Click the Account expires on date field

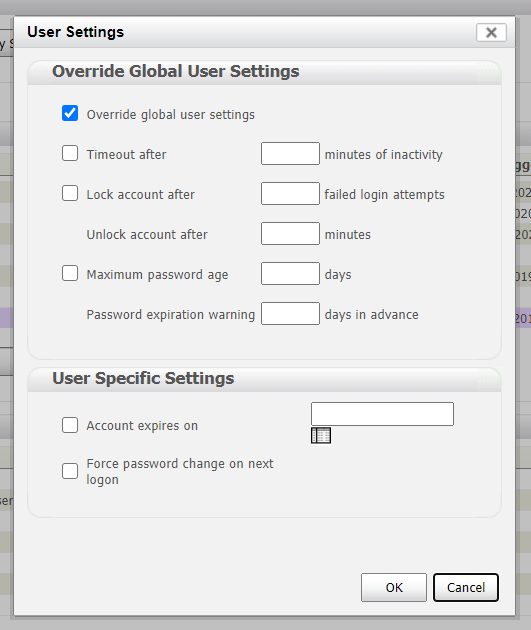coord(382,414)
